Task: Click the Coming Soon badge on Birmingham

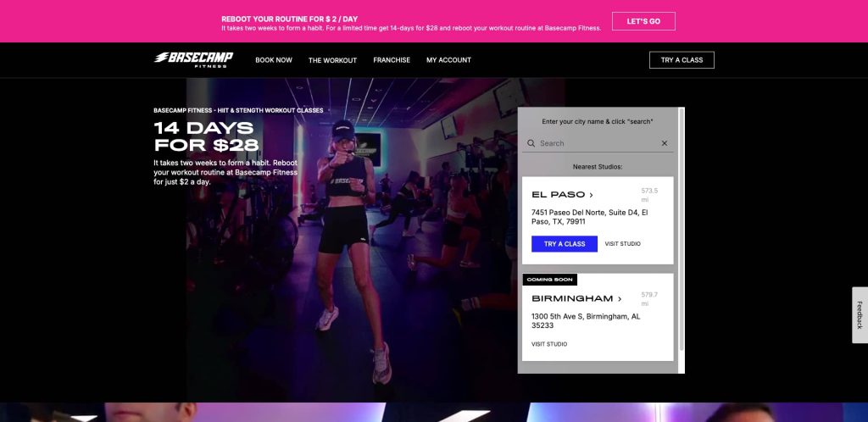Action: [x=549, y=280]
